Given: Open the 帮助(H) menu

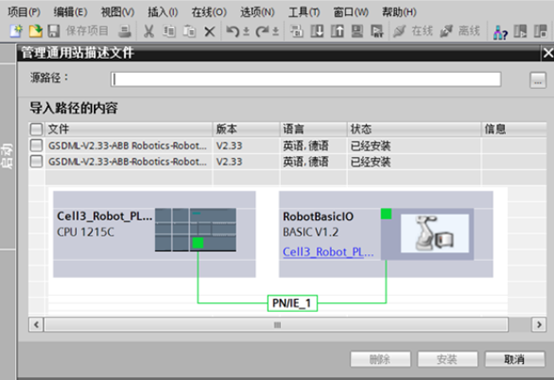Looking at the screenshot, I should pos(399,12).
